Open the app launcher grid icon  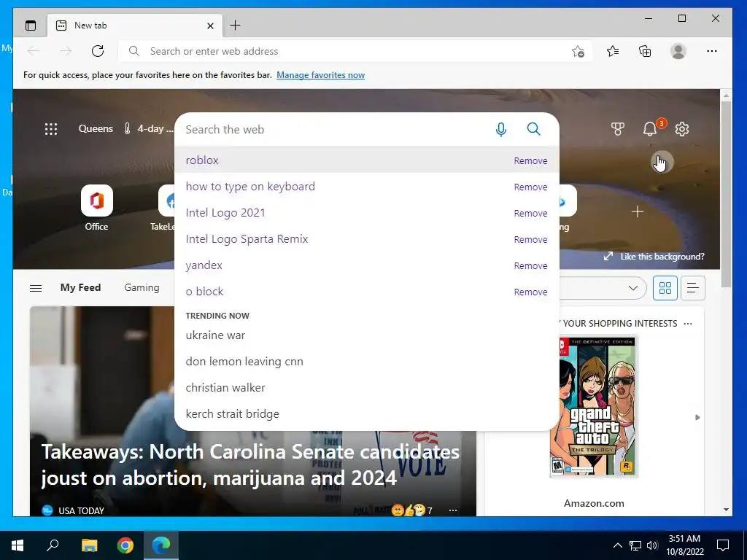tap(51, 129)
